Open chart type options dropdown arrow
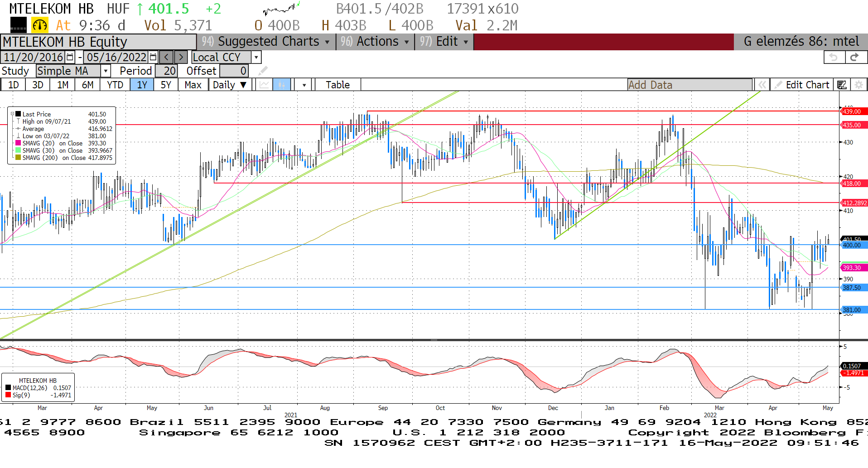This screenshot has height=468, width=868. [304, 85]
